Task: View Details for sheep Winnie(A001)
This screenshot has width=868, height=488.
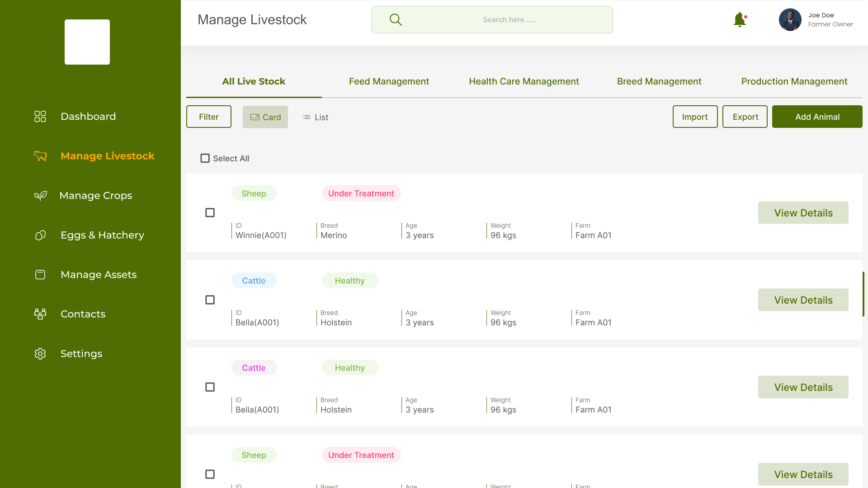Action: pyautogui.click(x=803, y=212)
